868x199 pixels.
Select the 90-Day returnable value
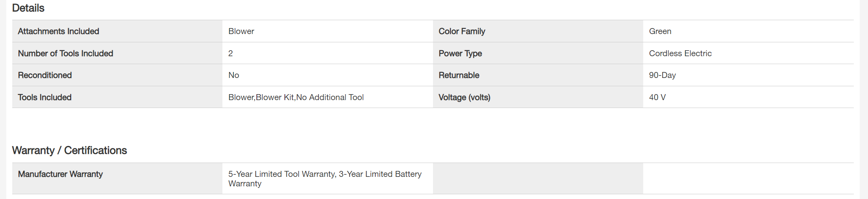[662, 75]
